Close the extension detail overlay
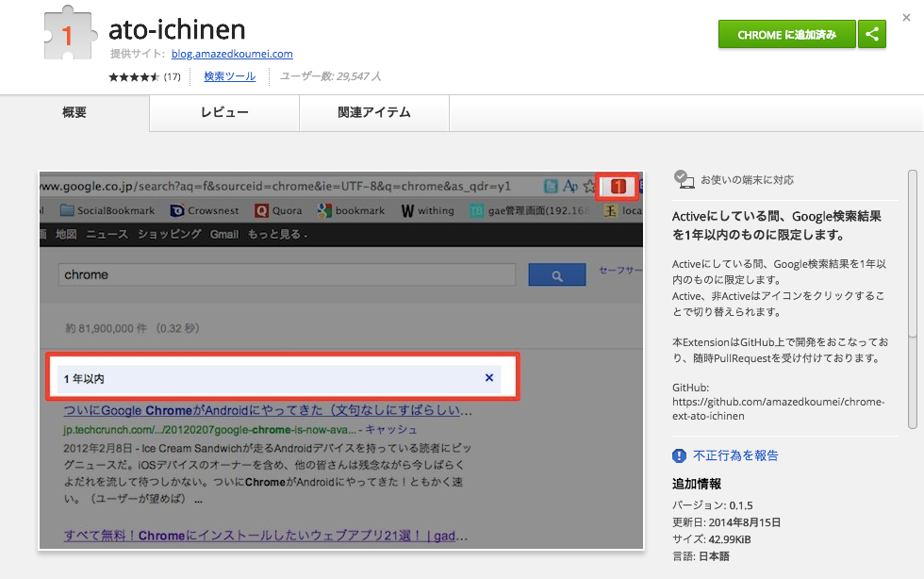Screen dimensions: 924x579 [906, 18]
